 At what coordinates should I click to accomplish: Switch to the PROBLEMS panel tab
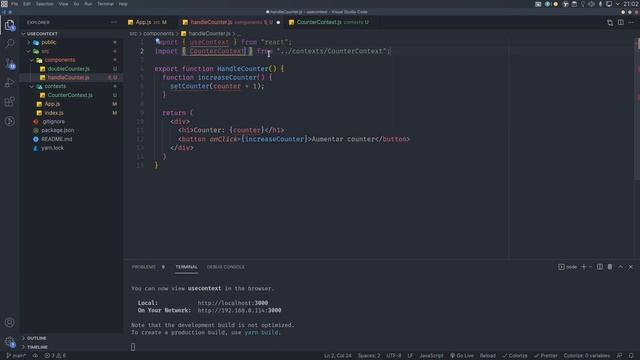144,267
